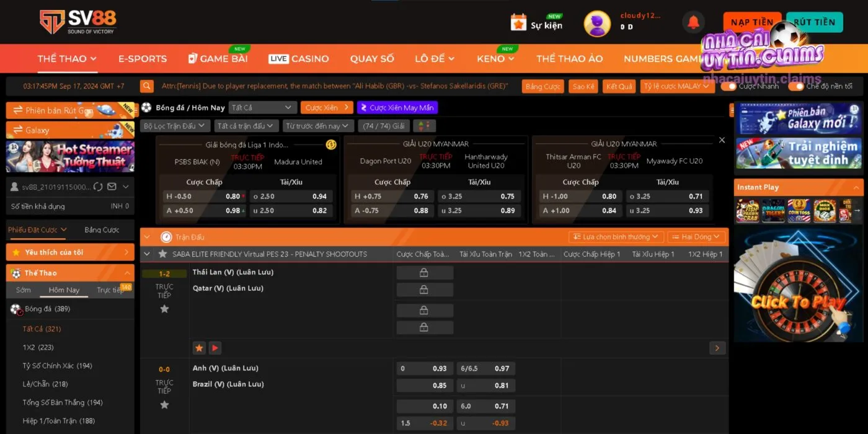Screen dimensions: 868x434
Task: Click the NẠP TIỀN deposit button
Action: point(751,22)
